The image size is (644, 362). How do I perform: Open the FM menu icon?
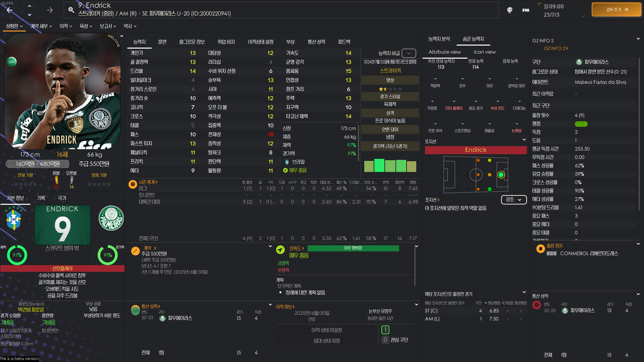526,10
